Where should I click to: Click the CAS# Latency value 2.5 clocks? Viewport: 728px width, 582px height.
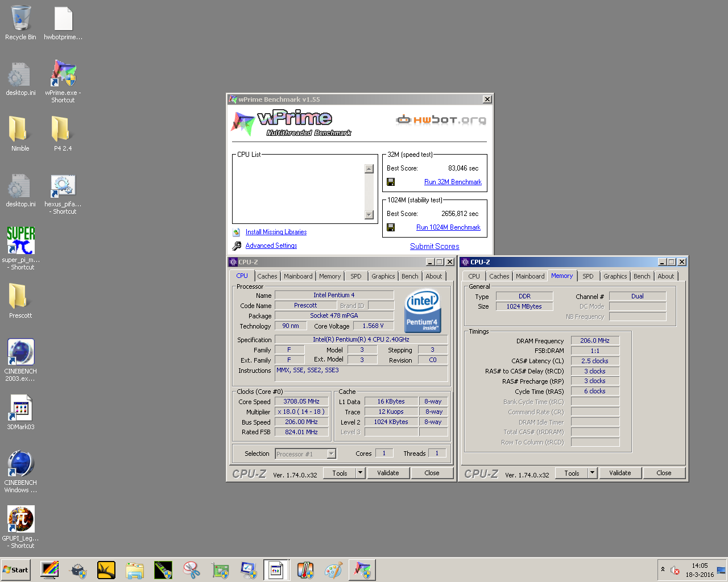click(x=595, y=361)
